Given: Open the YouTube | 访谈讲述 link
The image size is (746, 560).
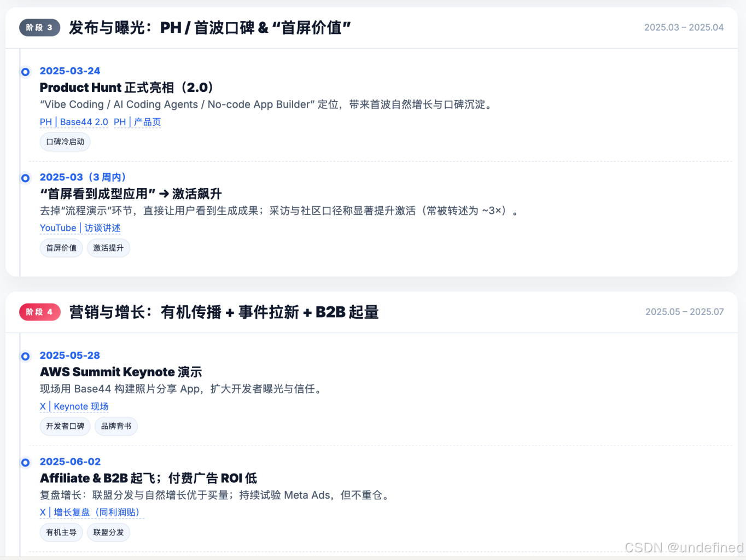Looking at the screenshot, I should click(80, 228).
